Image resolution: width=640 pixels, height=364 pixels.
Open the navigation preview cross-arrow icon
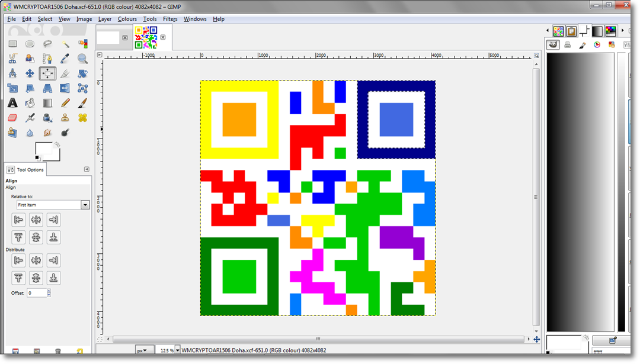[537, 339]
